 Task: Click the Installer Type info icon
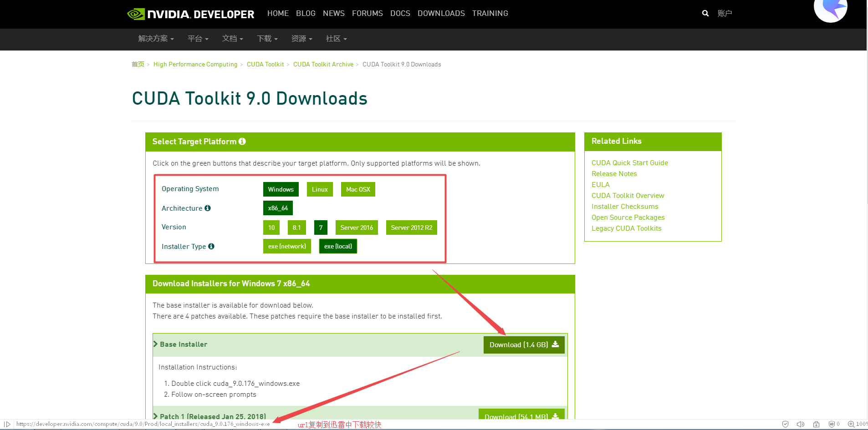tap(211, 246)
